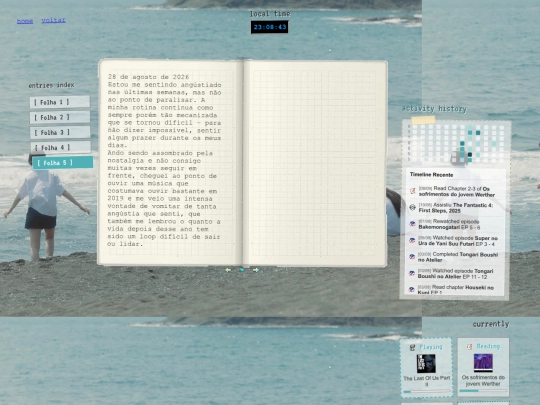Open Os sofrimentos do jovem Werther cover

[483, 363]
